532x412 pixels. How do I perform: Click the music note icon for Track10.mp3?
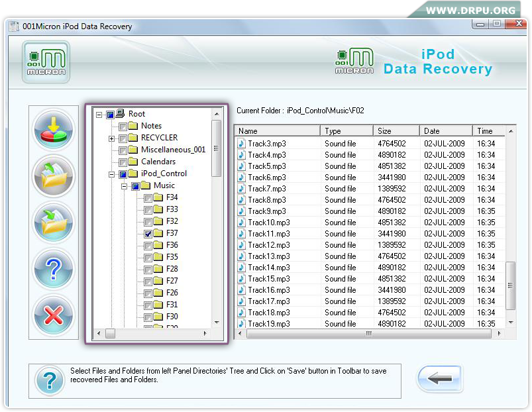pos(241,223)
